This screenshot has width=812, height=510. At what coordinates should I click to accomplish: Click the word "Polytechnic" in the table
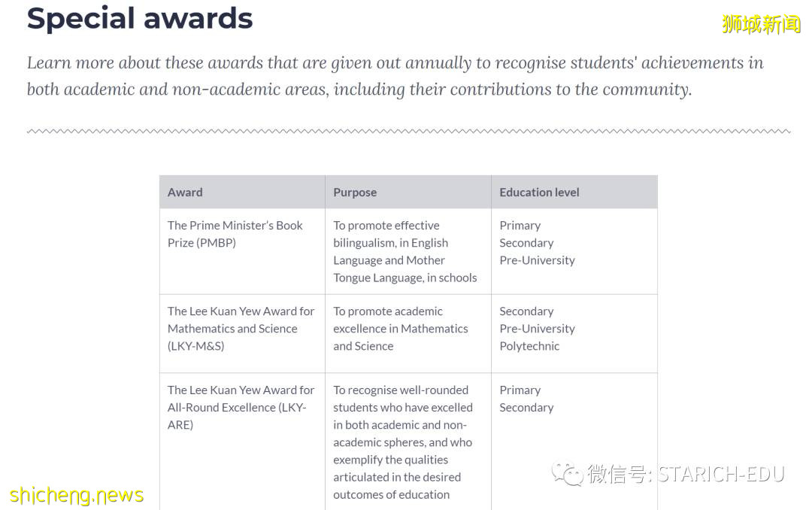[x=529, y=346]
